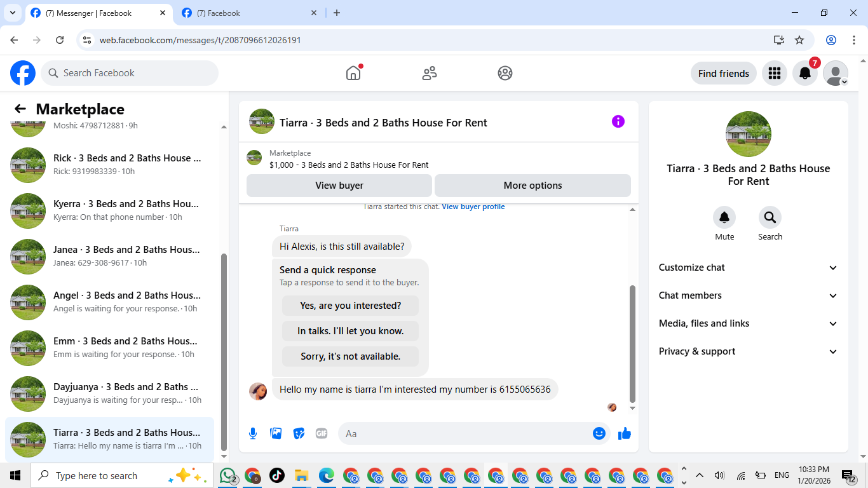Open the Windows Start menu
868x488 pixels.
[15, 475]
